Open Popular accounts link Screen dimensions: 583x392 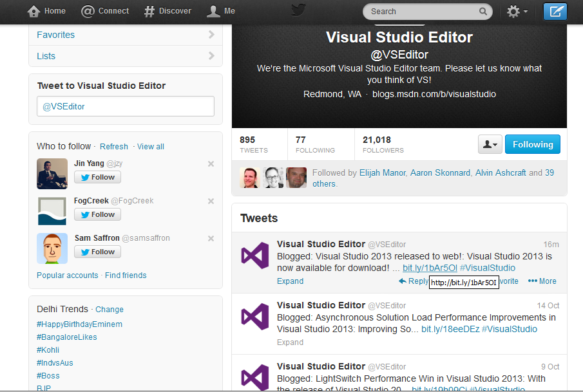click(x=67, y=275)
